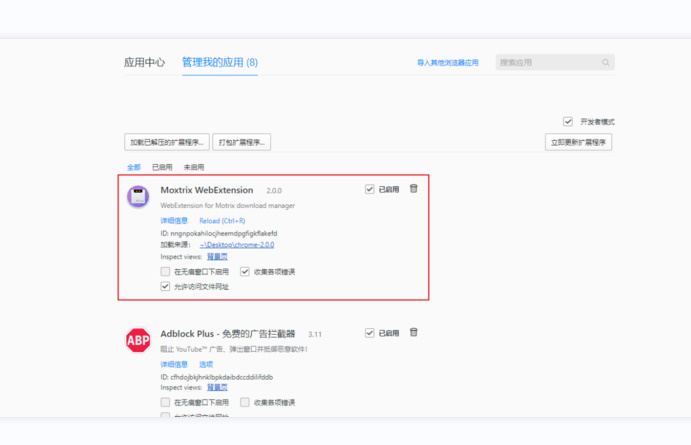
Task: Open 导入其他浏览器应用 link
Action: (x=448, y=63)
